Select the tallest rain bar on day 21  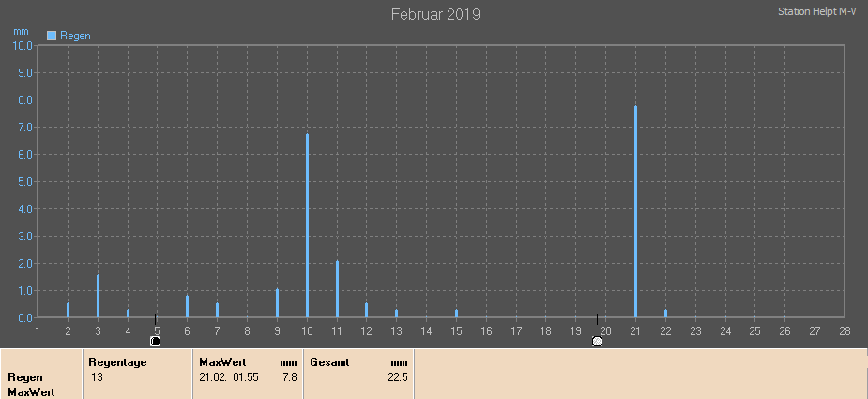635,211
